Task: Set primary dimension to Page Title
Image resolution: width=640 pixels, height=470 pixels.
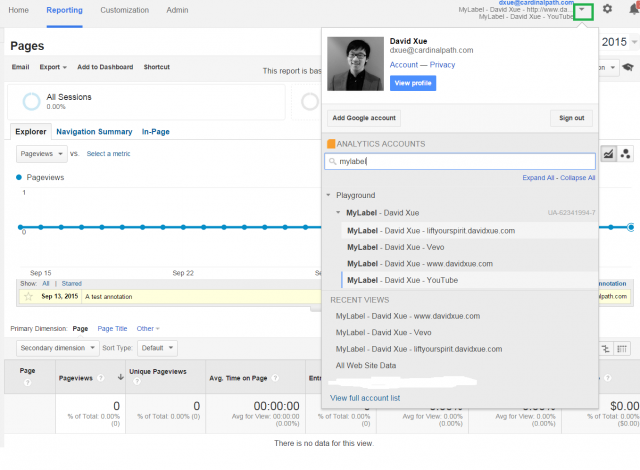Action: click(112, 328)
